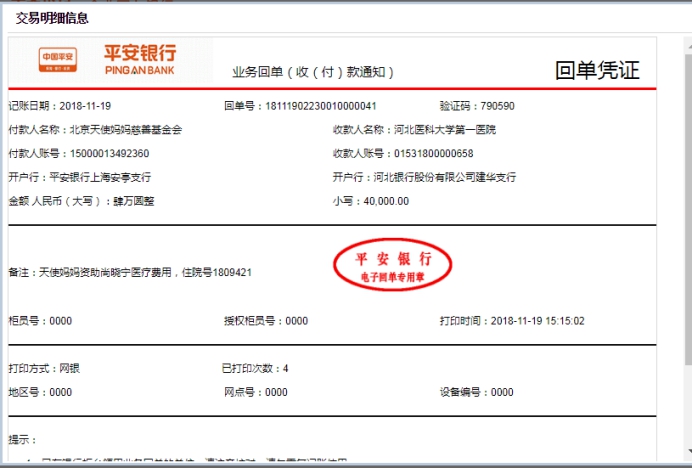Click the 网点号 0000 field
Viewport: 692px width, 468px height.
click(256, 392)
